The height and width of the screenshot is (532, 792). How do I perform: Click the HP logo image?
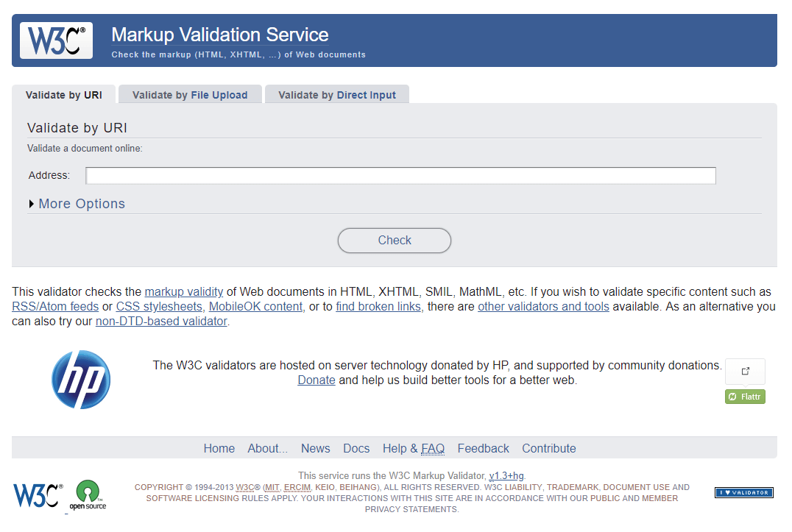point(81,380)
